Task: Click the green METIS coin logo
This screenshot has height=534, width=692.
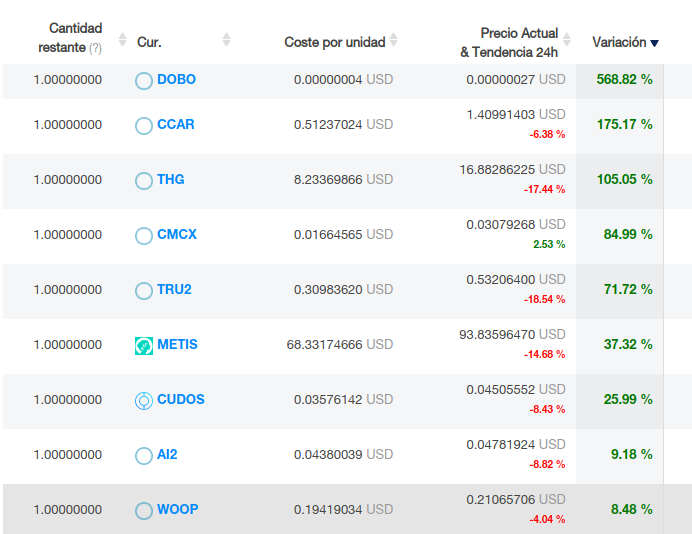Action: tap(144, 345)
